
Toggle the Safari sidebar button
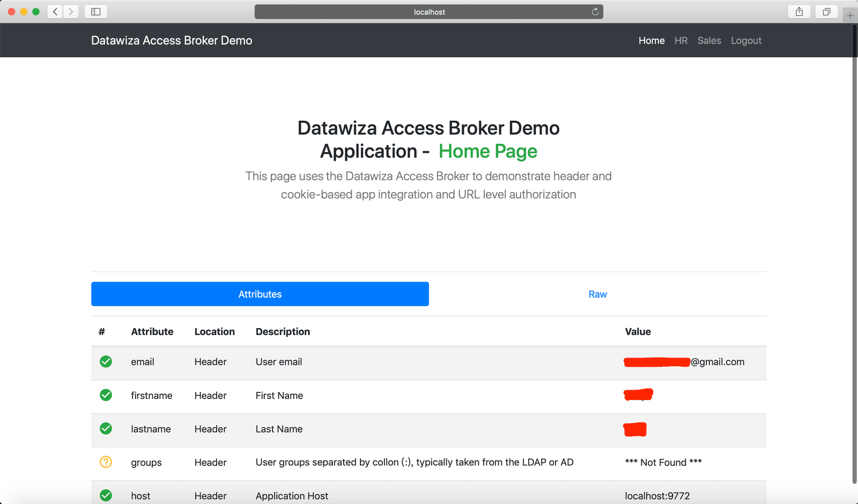pyautogui.click(x=96, y=12)
